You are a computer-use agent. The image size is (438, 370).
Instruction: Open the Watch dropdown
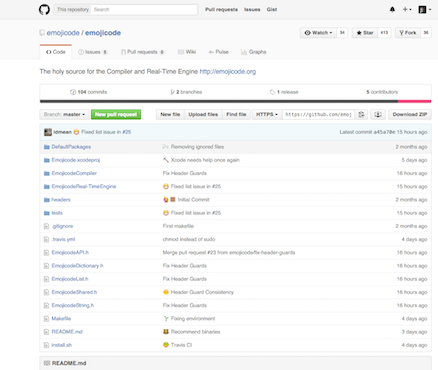tap(318, 33)
